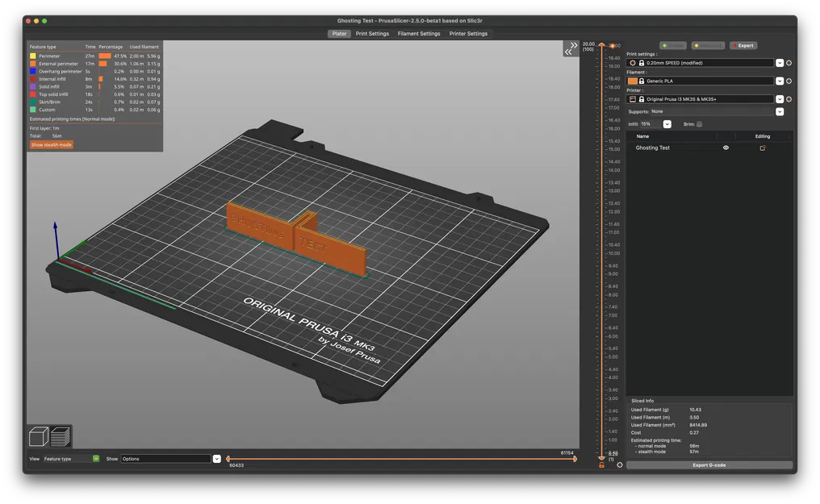
Task: Collapse the sidebar with double-arrow icon
Action: (x=571, y=48)
